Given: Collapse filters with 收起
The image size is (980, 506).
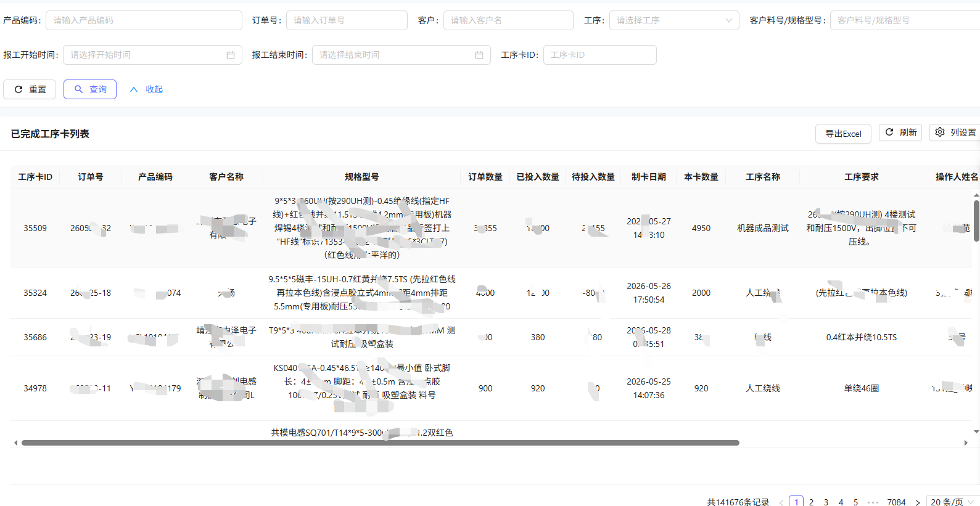Looking at the screenshot, I should tap(146, 89).
